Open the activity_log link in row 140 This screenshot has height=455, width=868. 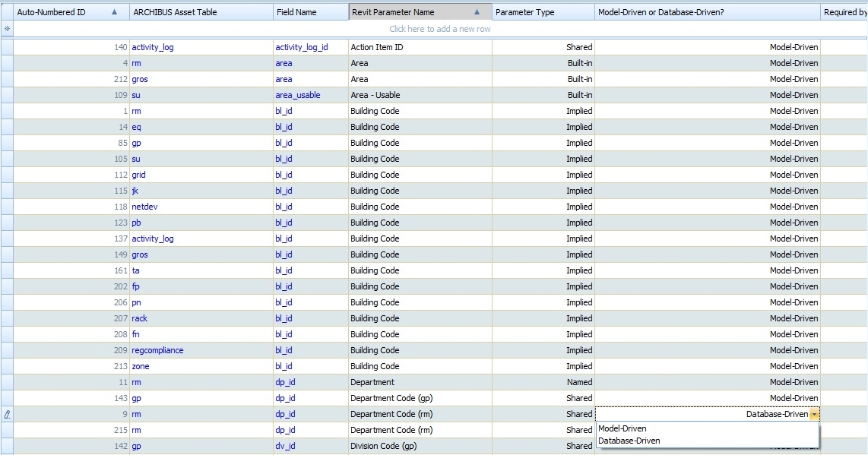coord(153,47)
